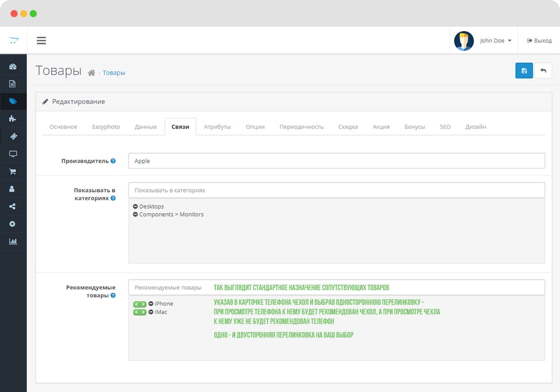Viewport: 560px width, 392px height.
Task: Toggle two-way linking for iMac
Action: pyautogui.click(x=140, y=312)
